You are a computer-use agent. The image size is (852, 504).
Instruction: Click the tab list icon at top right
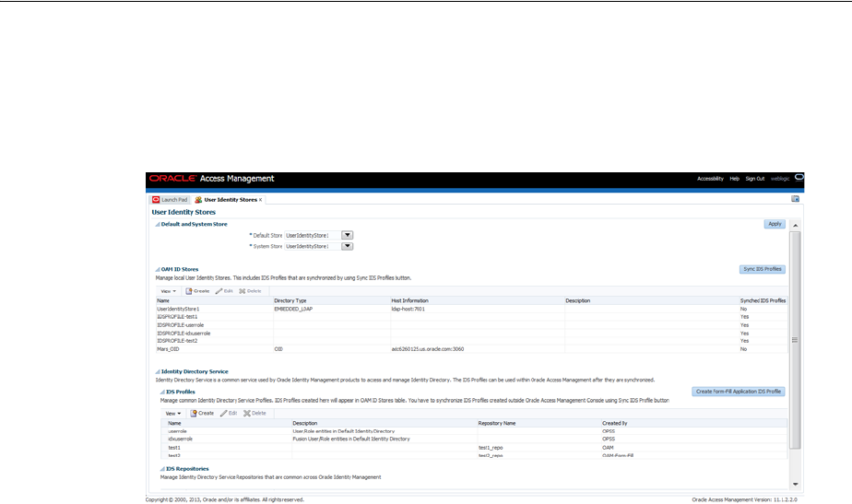click(795, 199)
